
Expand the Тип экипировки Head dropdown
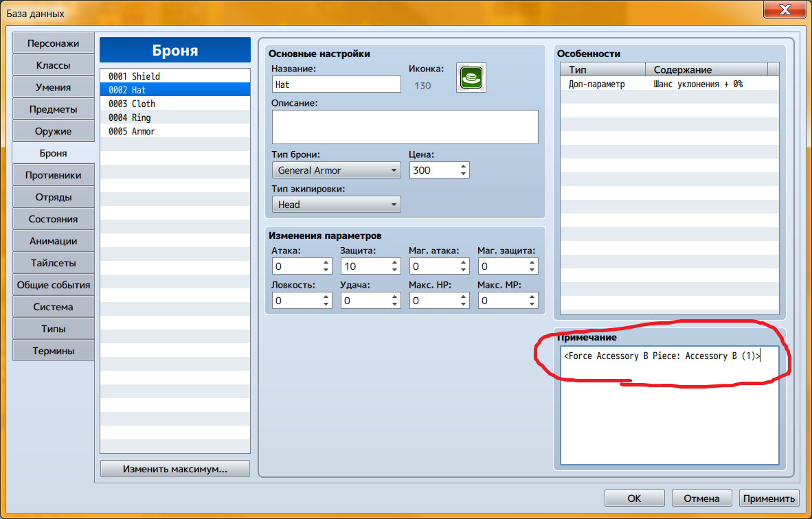(336, 205)
